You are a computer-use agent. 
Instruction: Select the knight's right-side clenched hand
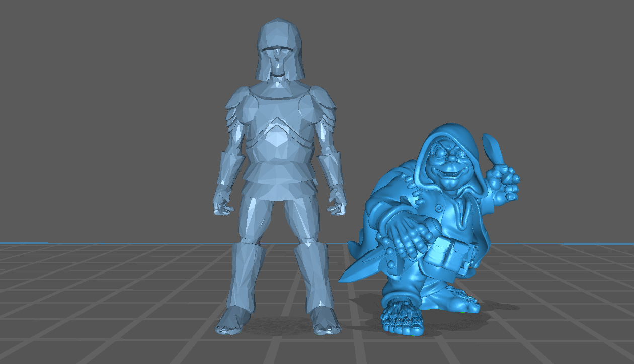tap(336, 201)
